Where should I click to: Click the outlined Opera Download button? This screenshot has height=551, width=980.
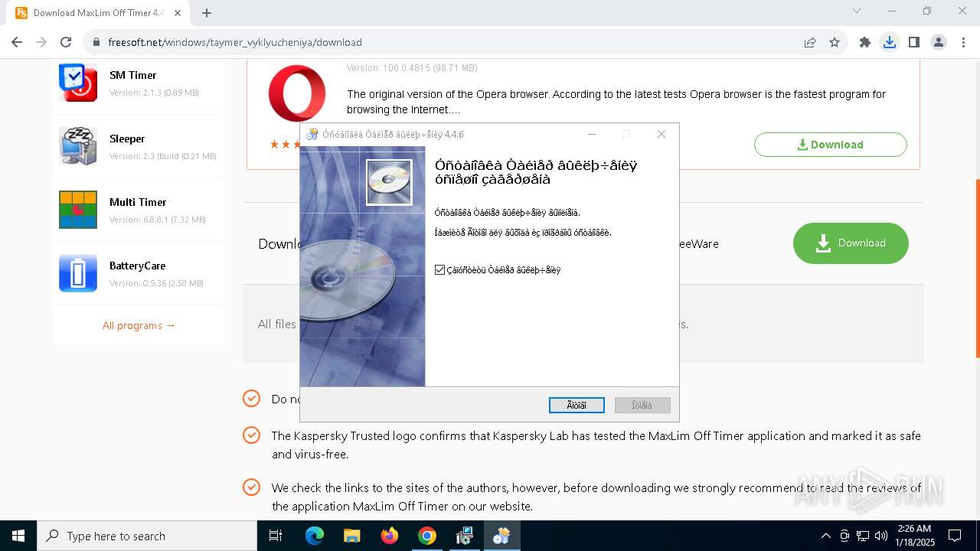click(x=830, y=145)
